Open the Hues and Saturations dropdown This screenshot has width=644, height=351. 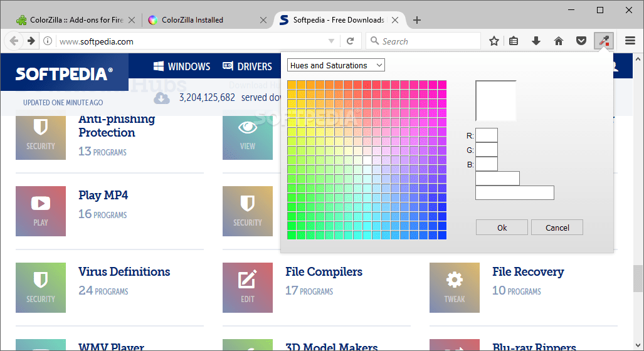click(x=336, y=65)
